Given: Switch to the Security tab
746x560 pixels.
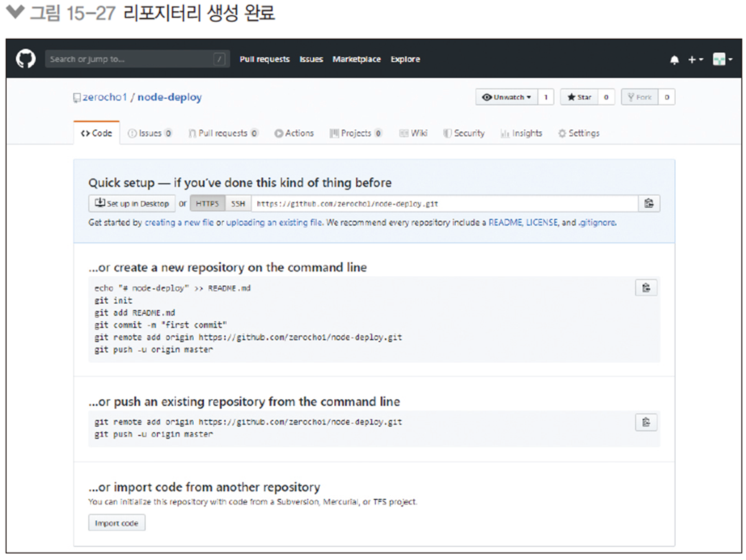Looking at the screenshot, I should (464, 133).
